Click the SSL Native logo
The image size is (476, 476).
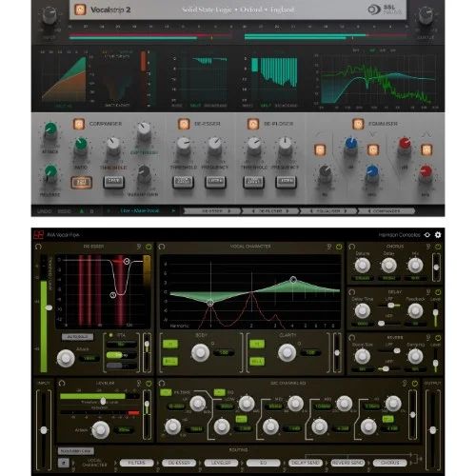click(385, 10)
